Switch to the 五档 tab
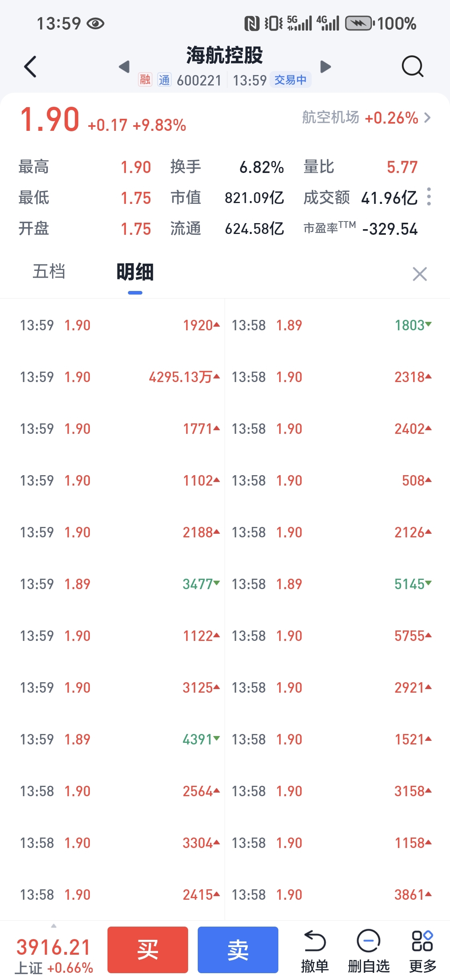 tap(49, 272)
